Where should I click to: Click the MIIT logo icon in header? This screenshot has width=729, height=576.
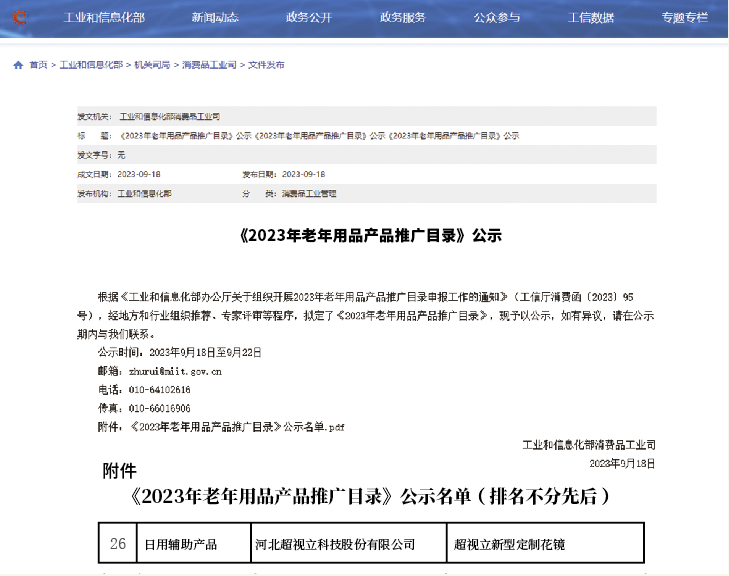click(x=20, y=17)
